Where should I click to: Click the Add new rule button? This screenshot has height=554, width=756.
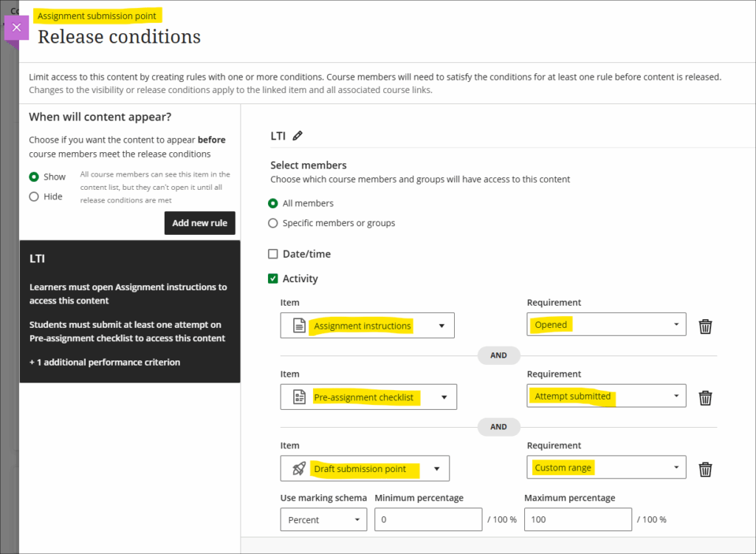(199, 223)
